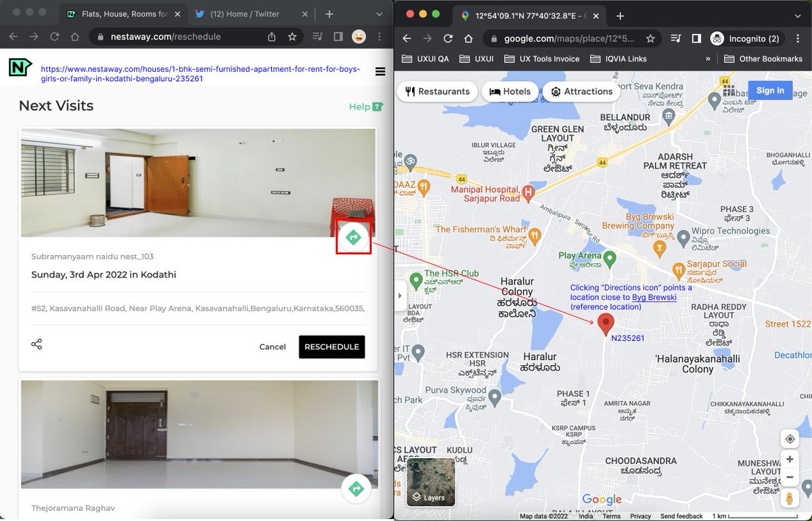Filter map by Attractions
812x521 pixels.
click(x=581, y=91)
